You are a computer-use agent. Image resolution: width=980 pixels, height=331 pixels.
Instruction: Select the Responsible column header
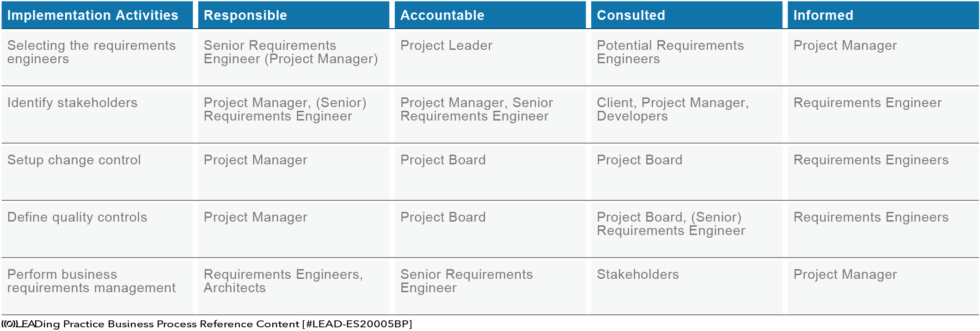(x=294, y=15)
